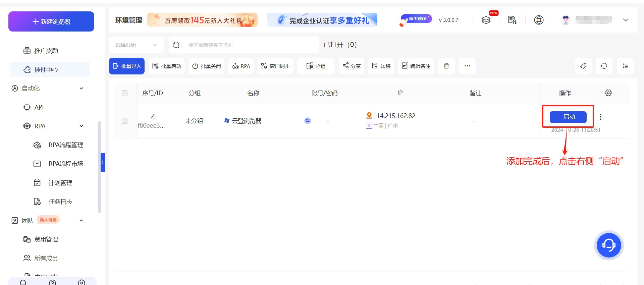Click the RPA toolbar button

(x=241, y=66)
